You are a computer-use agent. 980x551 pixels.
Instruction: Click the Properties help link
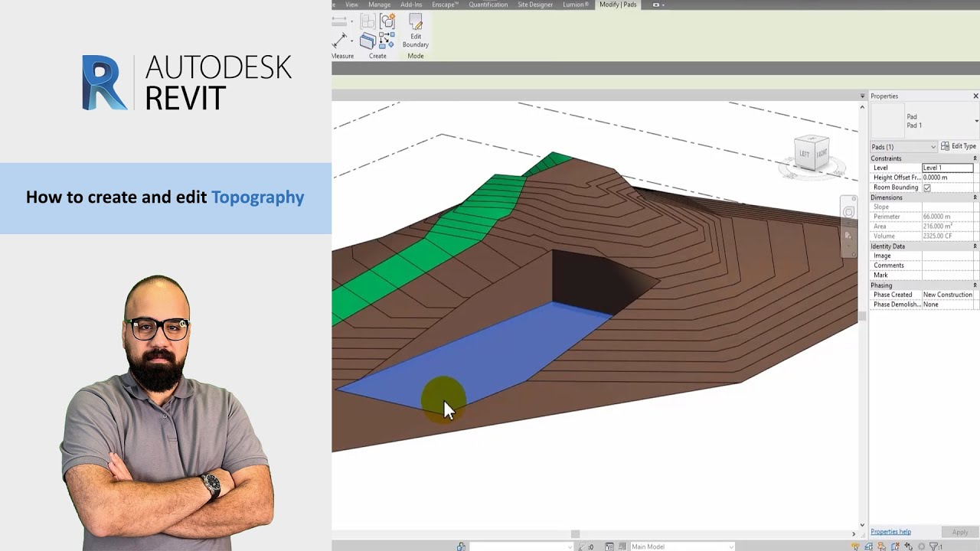coord(890,532)
